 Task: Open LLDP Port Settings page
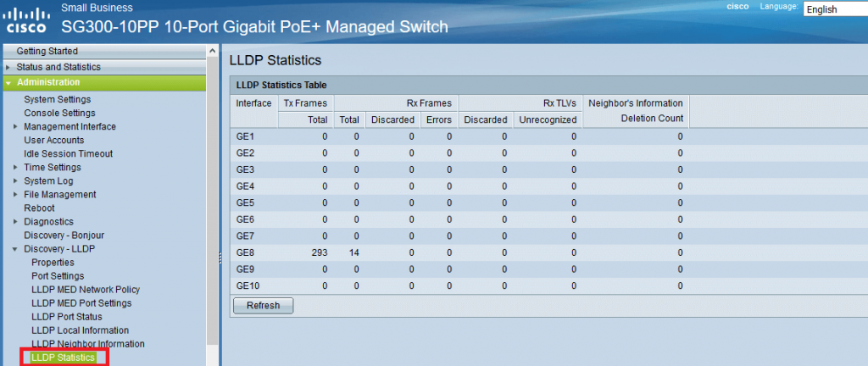(58, 276)
